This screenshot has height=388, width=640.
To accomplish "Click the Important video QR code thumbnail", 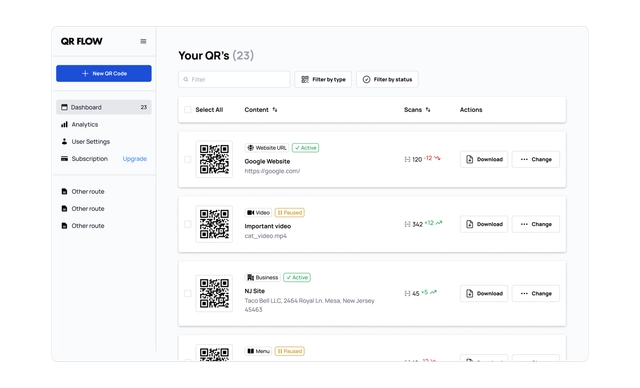I will coord(214,224).
